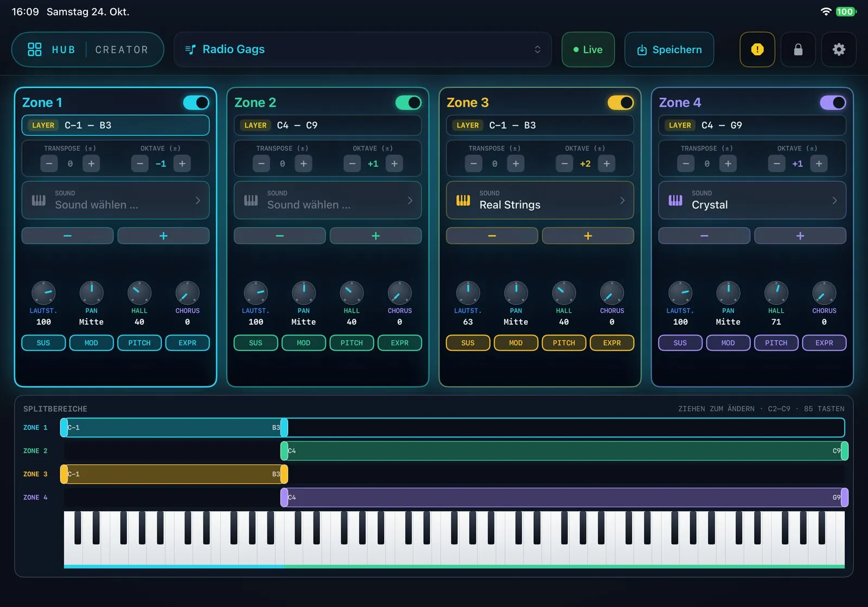Open Zone 2 Sound wählen selector
This screenshot has height=607, width=868.
tap(328, 200)
